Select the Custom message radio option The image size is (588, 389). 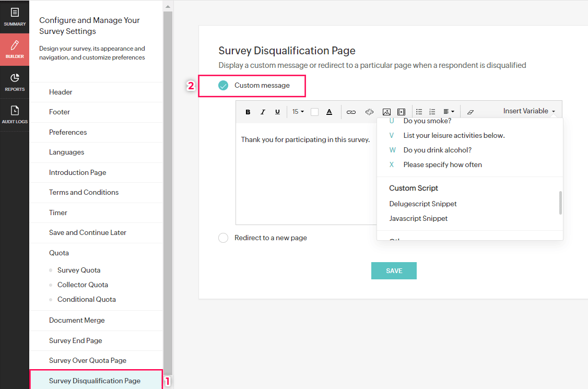point(223,86)
